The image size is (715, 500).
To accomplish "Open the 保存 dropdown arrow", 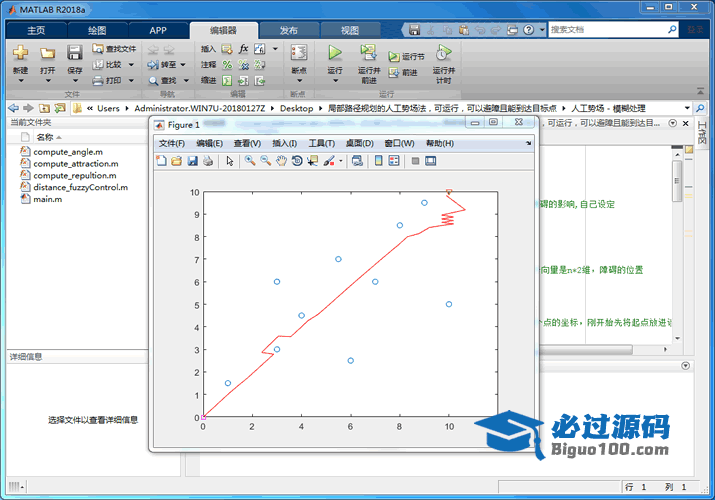I will click(x=75, y=81).
